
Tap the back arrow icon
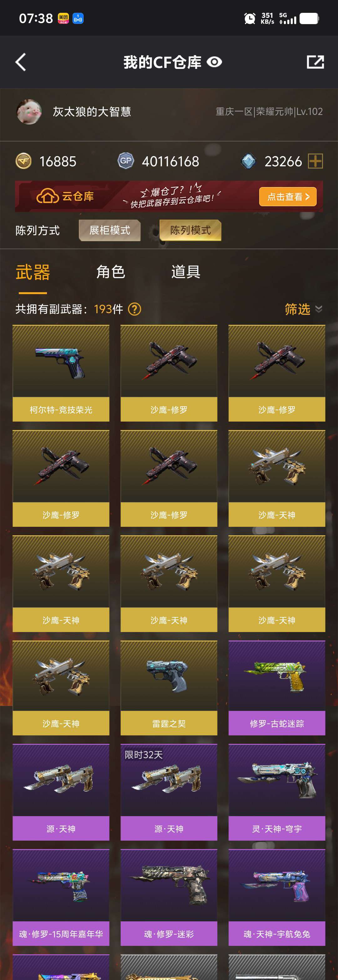click(x=21, y=62)
